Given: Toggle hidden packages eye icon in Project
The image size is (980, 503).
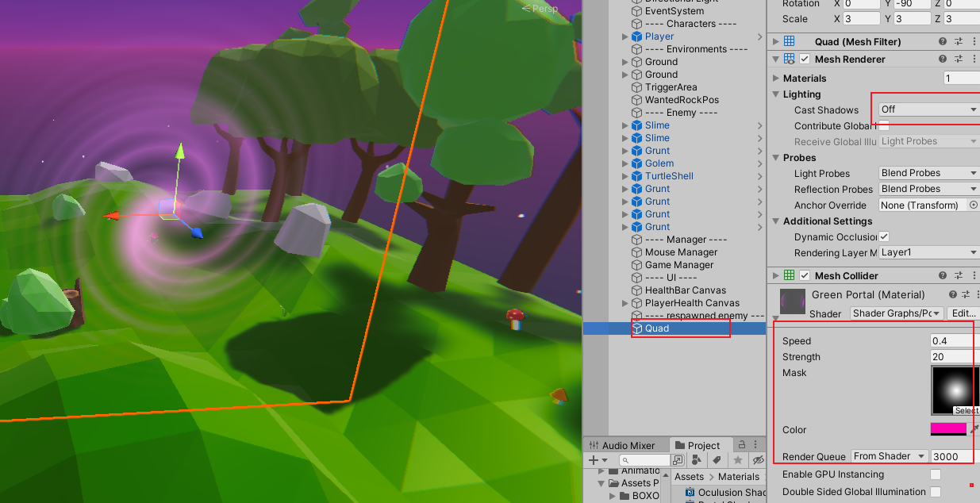Looking at the screenshot, I should pos(758,460).
